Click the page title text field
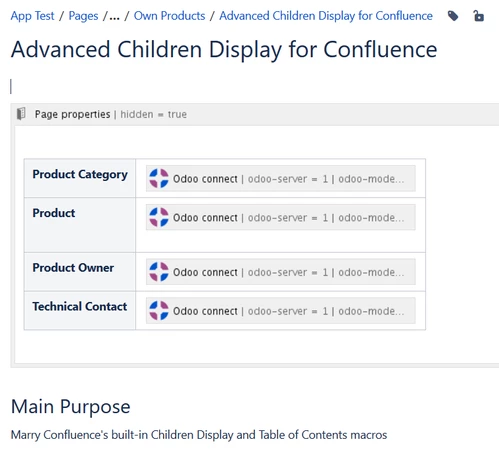This screenshot has width=499, height=450. pos(224,49)
